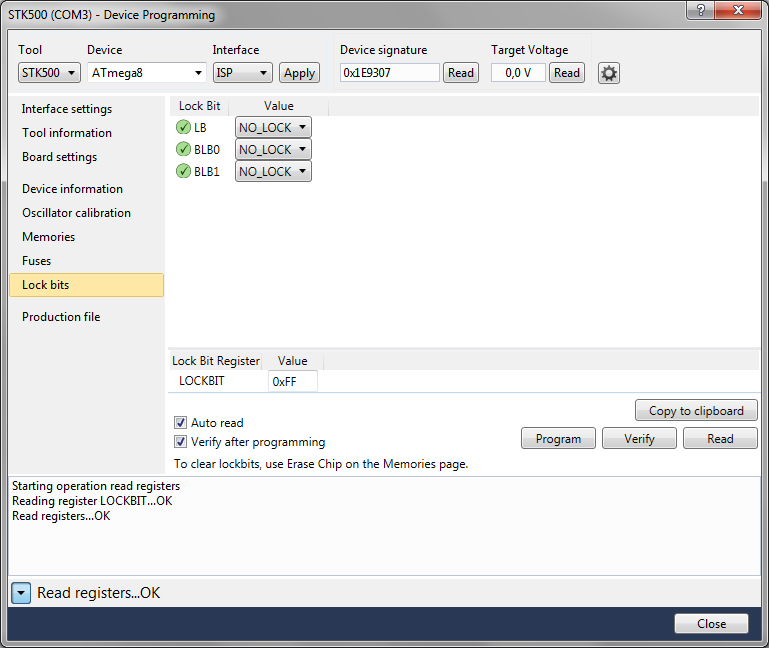The height and width of the screenshot is (648, 769).
Task: Toggle the Auto read checkbox
Action: pos(180,422)
